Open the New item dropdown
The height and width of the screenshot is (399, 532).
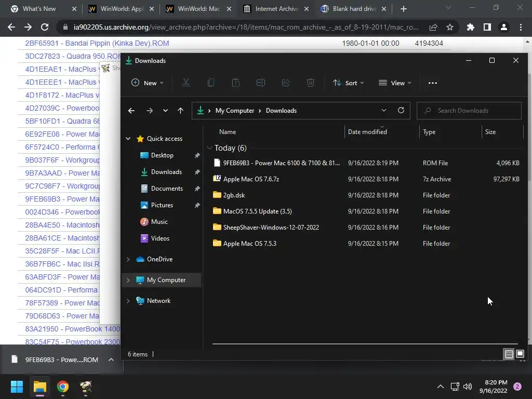[x=147, y=83]
